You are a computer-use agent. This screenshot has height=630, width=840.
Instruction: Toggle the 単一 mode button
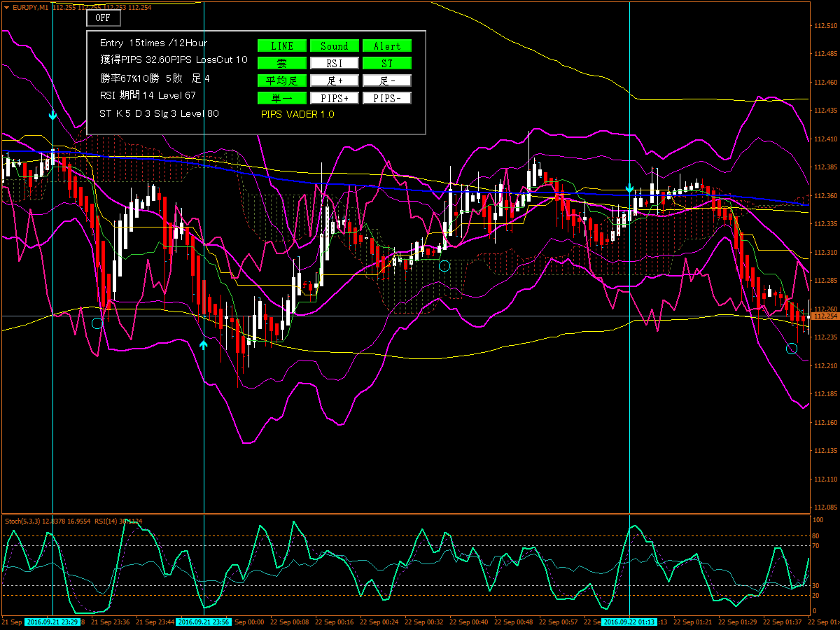pos(282,98)
